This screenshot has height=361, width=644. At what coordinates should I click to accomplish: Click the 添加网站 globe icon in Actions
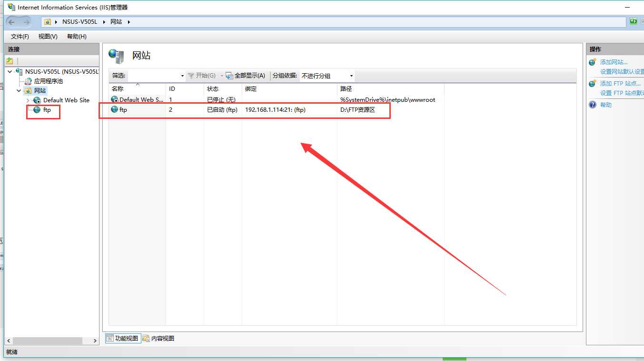tap(593, 62)
